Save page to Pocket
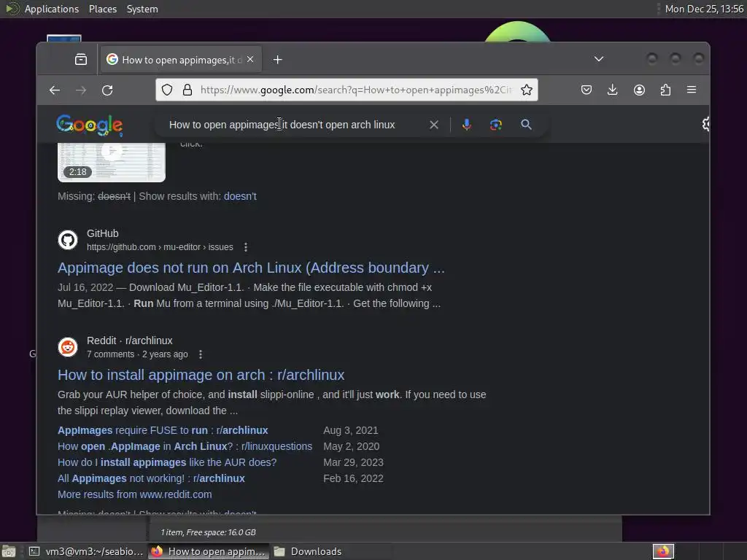The height and width of the screenshot is (560, 747). [x=587, y=90]
